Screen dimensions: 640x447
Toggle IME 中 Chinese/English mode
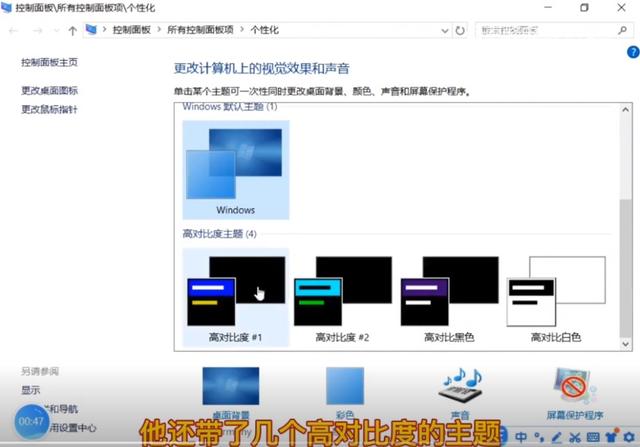(x=521, y=437)
